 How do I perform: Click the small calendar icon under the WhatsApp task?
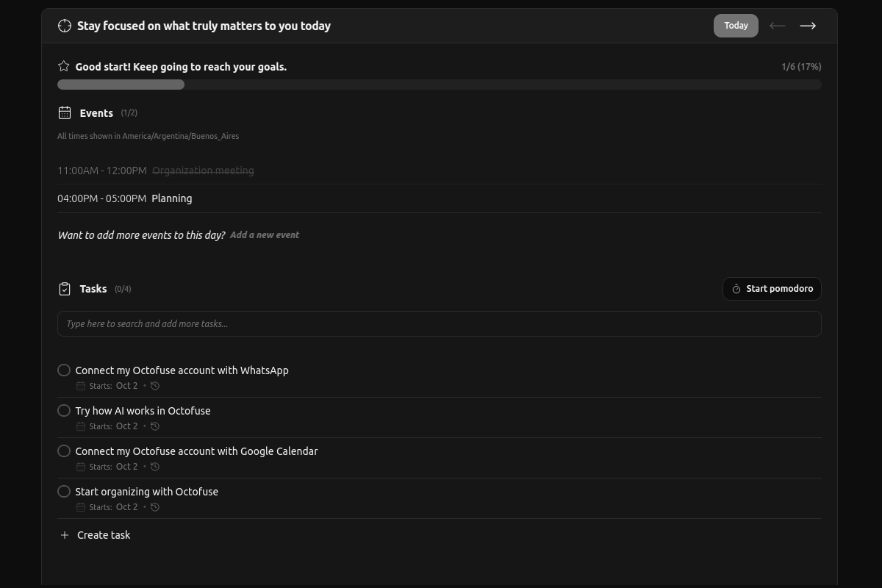point(81,385)
